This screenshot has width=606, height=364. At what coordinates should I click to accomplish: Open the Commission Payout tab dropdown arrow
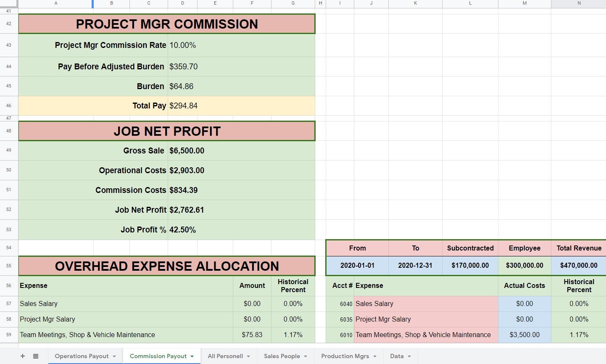[x=192, y=356]
